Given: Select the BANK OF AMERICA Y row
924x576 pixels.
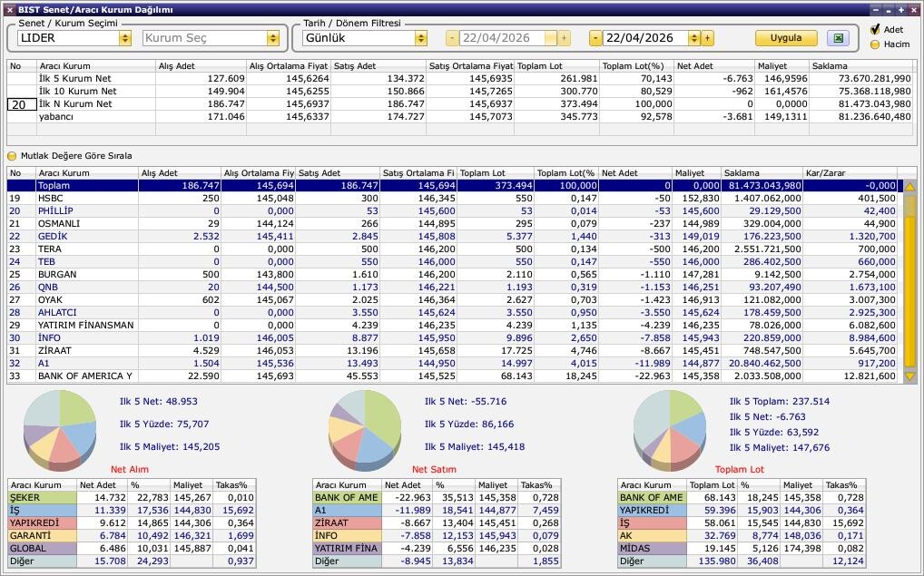Looking at the screenshot, I should pyautogui.click(x=84, y=376).
